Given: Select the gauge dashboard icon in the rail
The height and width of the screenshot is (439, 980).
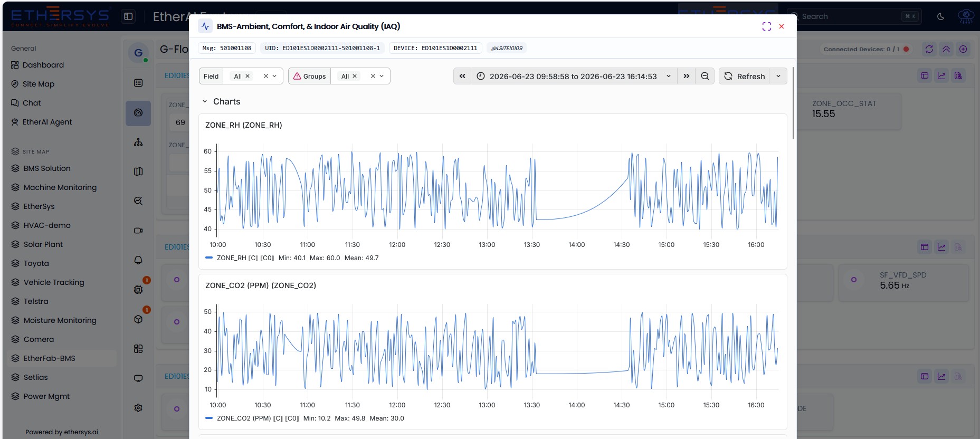Looking at the screenshot, I should coord(138,113).
